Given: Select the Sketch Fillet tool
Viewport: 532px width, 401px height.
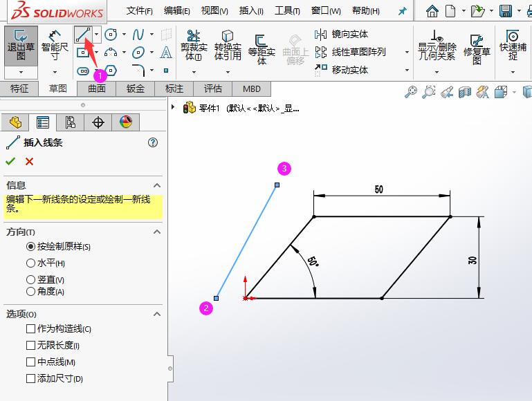Looking at the screenshot, I should (x=138, y=70).
